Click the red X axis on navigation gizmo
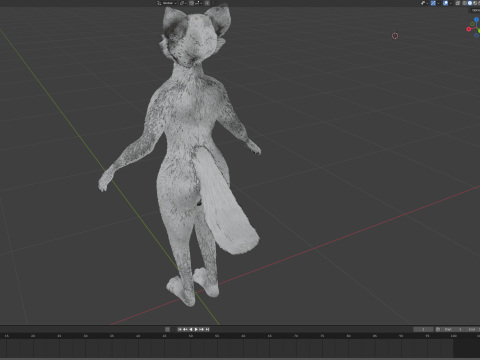The image size is (480, 360). 469,29
